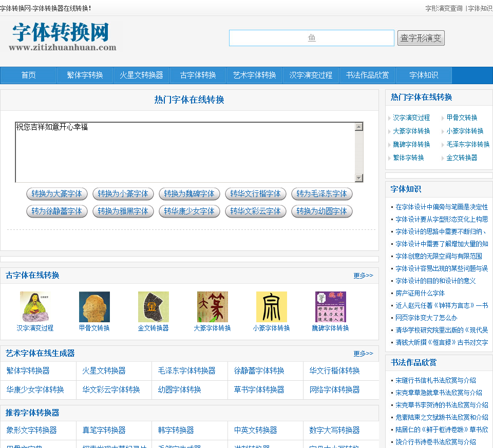This screenshot has width=493, height=448.
Task: Open the 汉字演变过程 navigation tab
Action: [311, 75]
